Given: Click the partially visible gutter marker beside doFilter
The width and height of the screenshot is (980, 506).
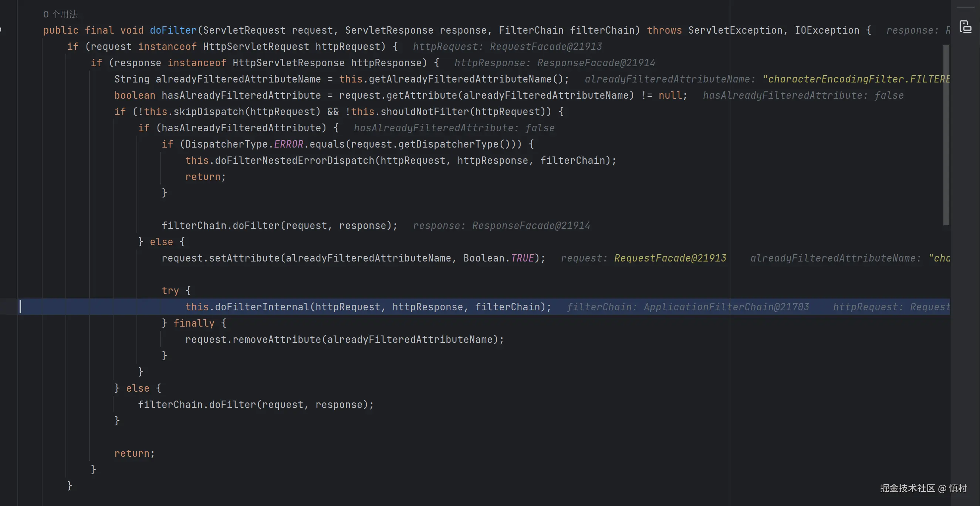Looking at the screenshot, I should click(1, 30).
